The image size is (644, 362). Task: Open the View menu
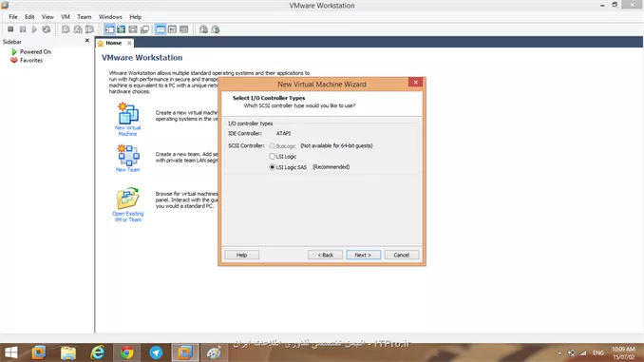(x=47, y=17)
